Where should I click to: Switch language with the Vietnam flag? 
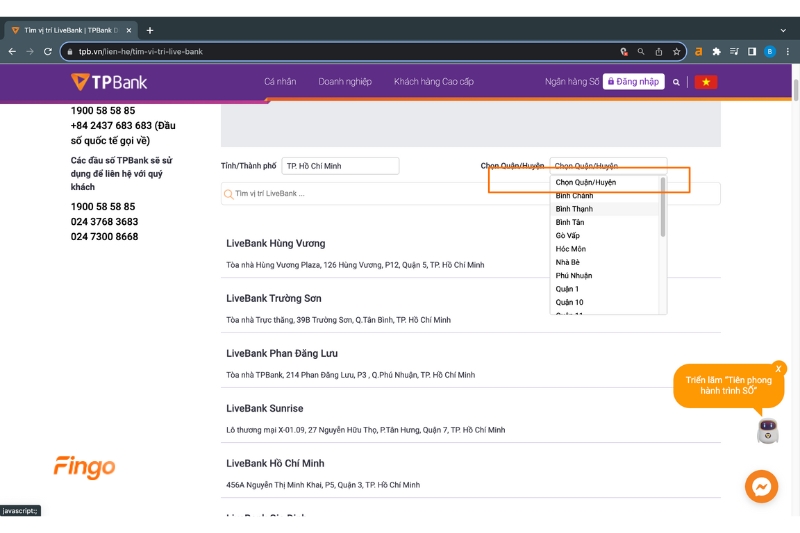click(x=706, y=82)
